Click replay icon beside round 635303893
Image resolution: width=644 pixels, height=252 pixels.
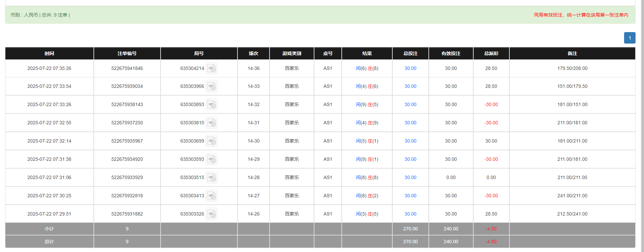212,105
